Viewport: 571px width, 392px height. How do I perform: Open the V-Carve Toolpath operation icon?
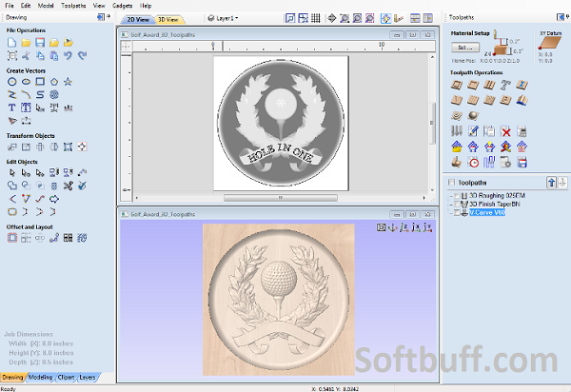click(x=457, y=100)
